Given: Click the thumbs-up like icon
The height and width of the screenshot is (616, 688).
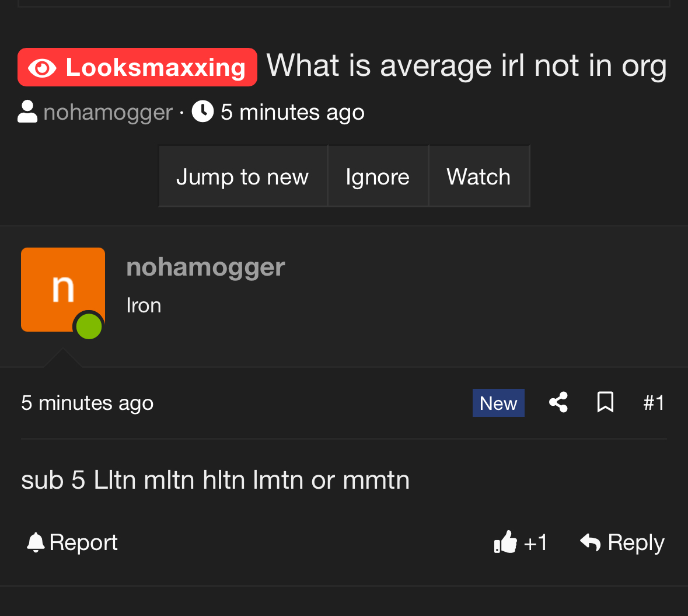Looking at the screenshot, I should click(x=505, y=542).
